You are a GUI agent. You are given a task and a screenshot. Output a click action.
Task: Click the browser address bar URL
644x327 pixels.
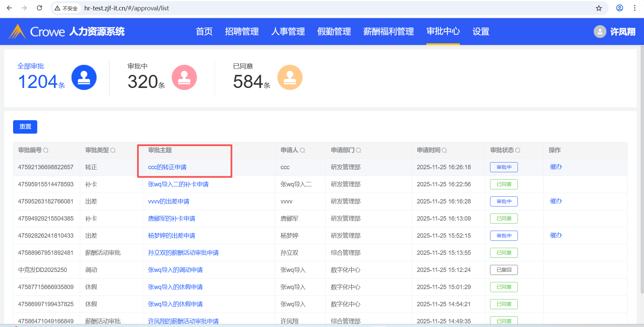click(x=126, y=8)
